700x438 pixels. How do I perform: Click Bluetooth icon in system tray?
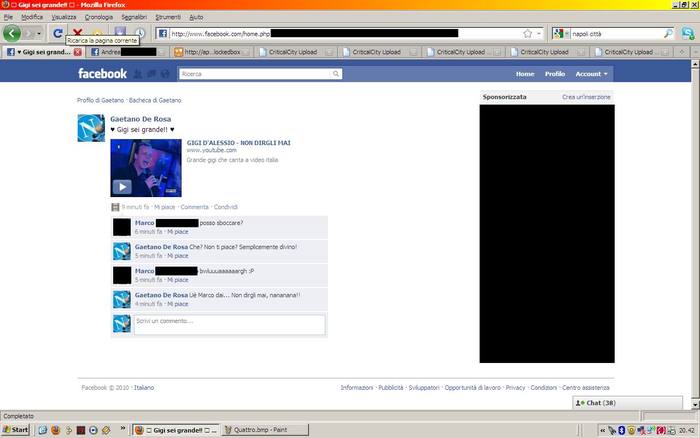pyautogui.click(x=621, y=430)
